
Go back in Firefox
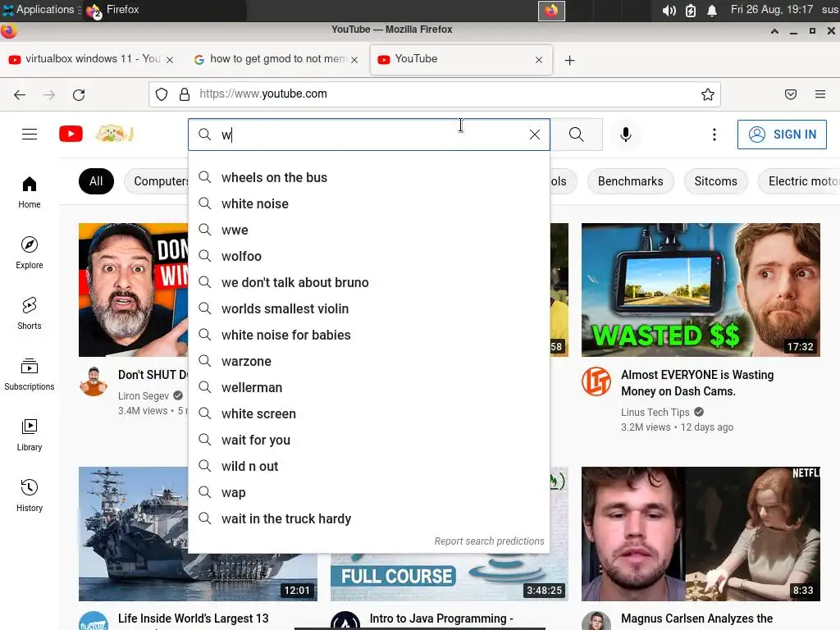click(20, 95)
